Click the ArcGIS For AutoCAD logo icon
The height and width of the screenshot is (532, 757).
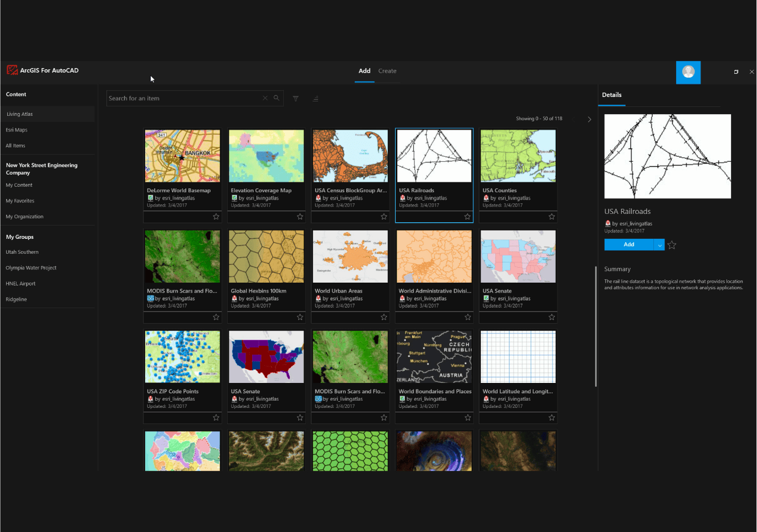point(12,70)
